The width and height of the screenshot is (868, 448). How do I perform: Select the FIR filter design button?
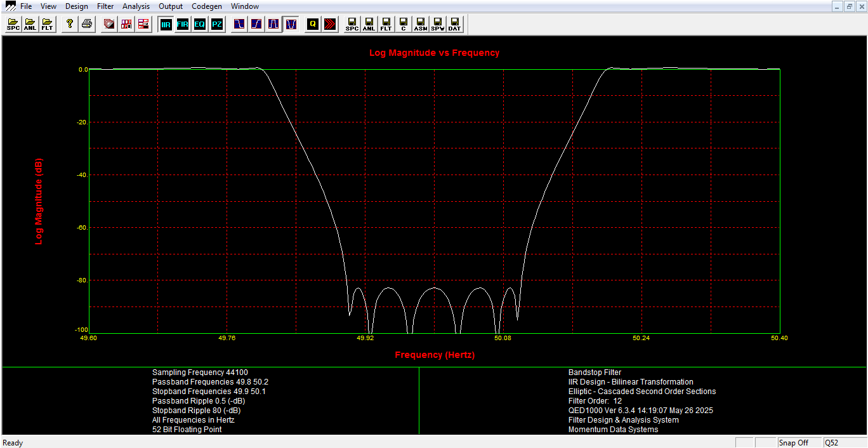(x=183, y=25)
